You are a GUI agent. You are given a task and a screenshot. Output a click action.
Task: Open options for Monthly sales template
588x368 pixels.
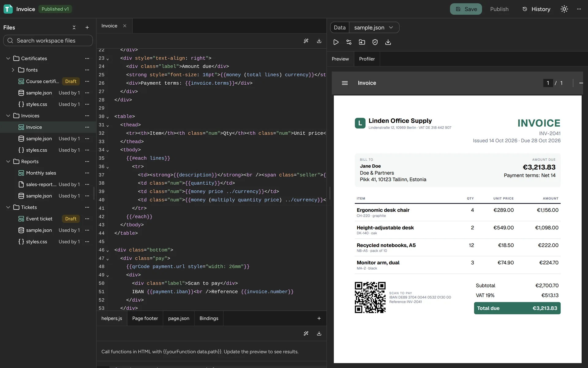(87, 173)
